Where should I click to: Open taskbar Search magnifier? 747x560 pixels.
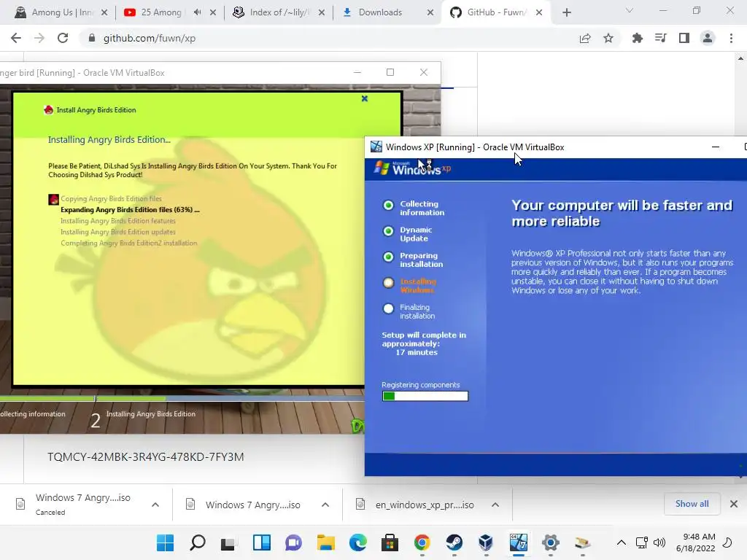197,542
